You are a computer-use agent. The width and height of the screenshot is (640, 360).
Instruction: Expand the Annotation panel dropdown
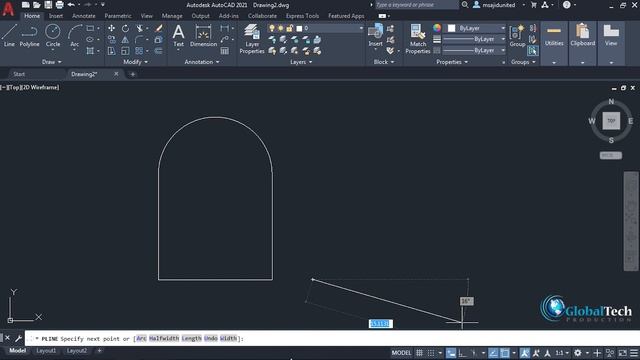point(202,62)
